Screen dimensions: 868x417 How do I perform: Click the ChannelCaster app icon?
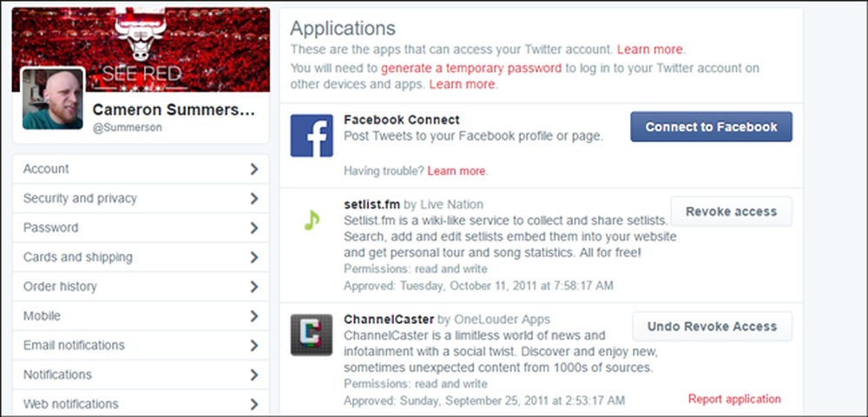click(x=312, y=335)
